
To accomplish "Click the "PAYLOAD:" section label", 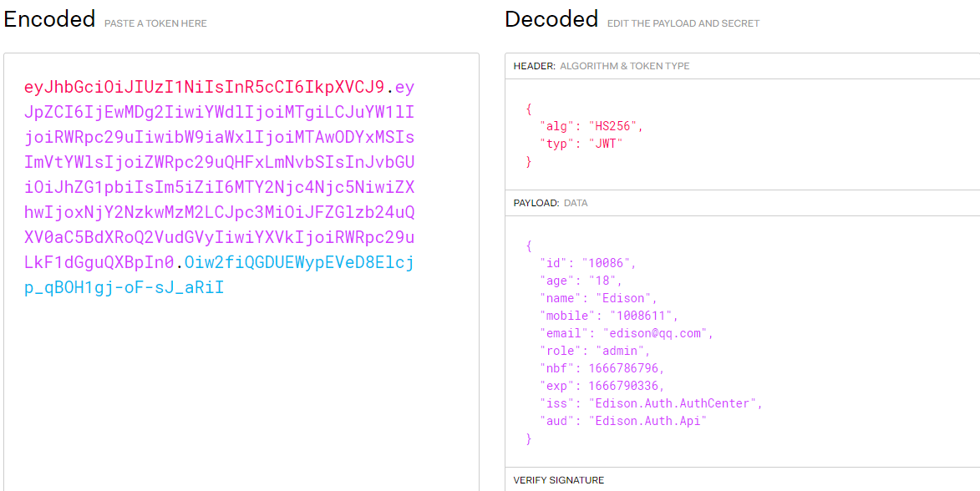I will [536, 203].
